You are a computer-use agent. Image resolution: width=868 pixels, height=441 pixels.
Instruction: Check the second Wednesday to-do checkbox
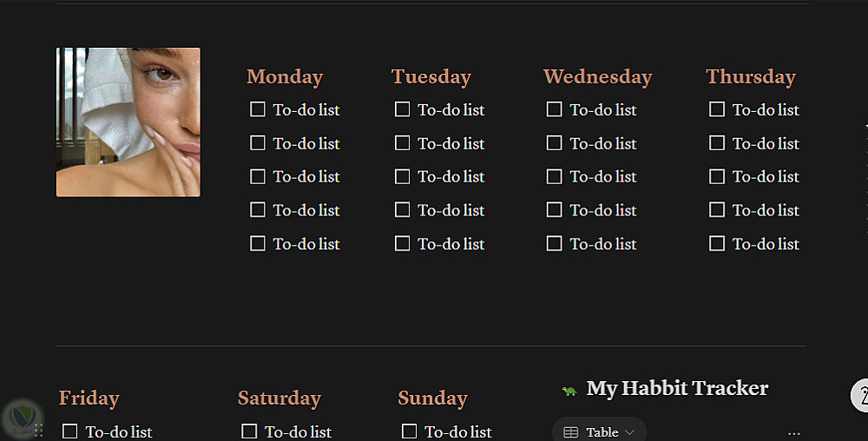(x=555, y=143)
